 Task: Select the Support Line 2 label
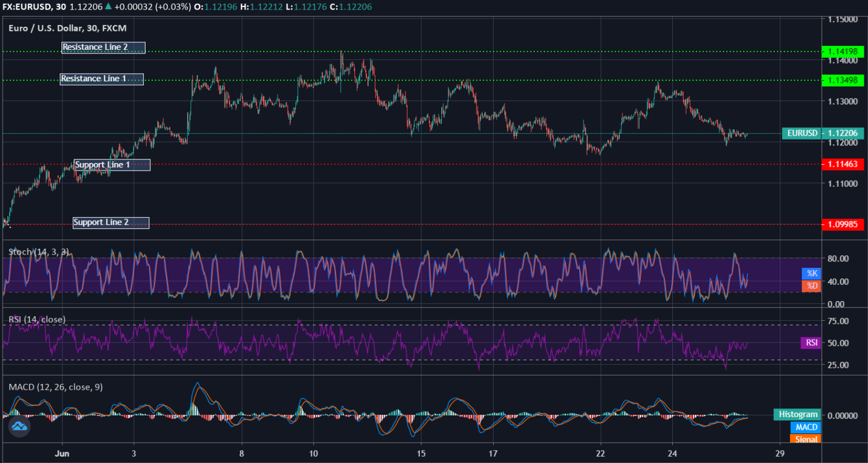(111, 222)
